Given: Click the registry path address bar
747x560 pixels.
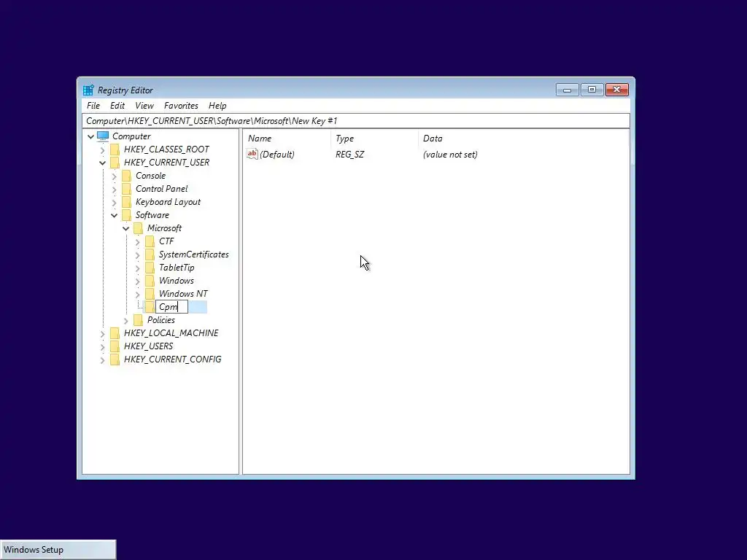Looking at the screenshot, I should (356, 121).
